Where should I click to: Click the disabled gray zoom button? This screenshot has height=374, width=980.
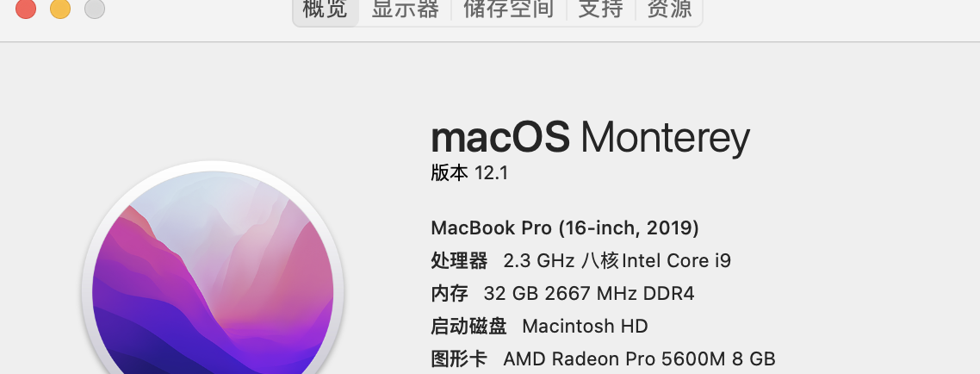[x=95, y=9]
